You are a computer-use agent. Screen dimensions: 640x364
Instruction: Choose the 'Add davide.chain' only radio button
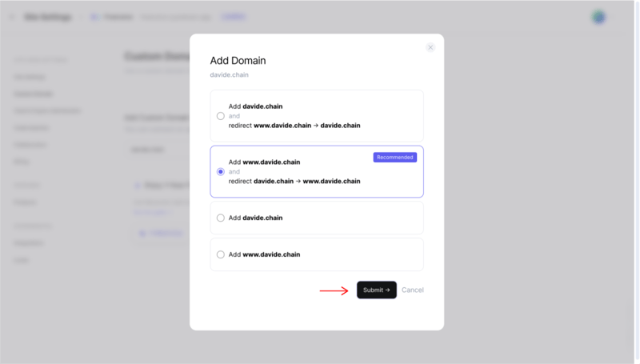[221, 218]
